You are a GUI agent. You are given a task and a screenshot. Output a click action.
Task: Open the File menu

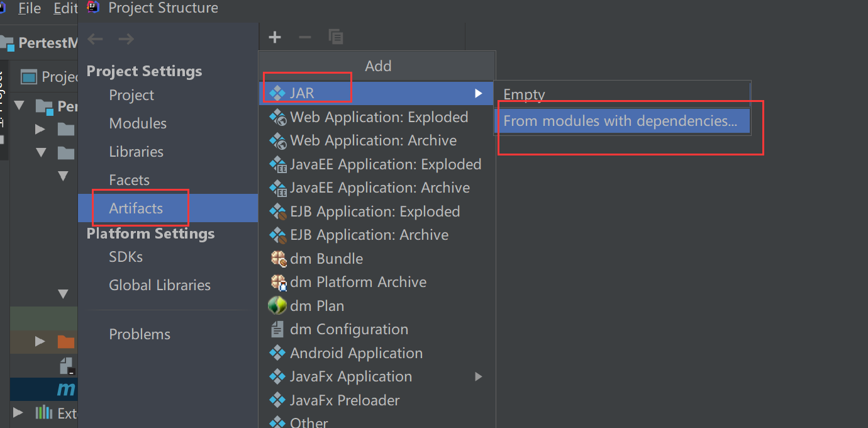tap(30, 8)
